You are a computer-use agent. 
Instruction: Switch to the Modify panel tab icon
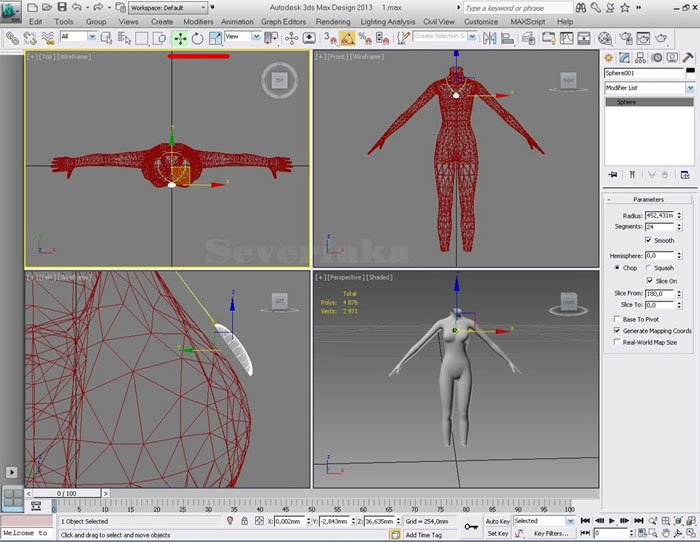point(623,58)
